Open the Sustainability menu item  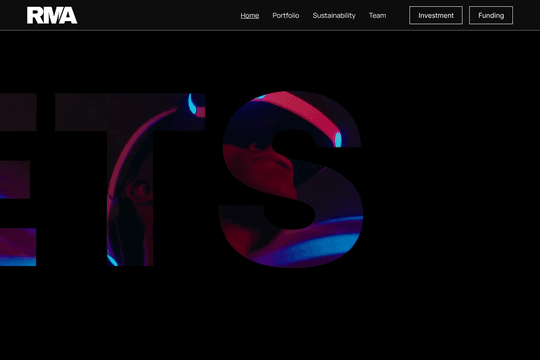pos(334,16)
